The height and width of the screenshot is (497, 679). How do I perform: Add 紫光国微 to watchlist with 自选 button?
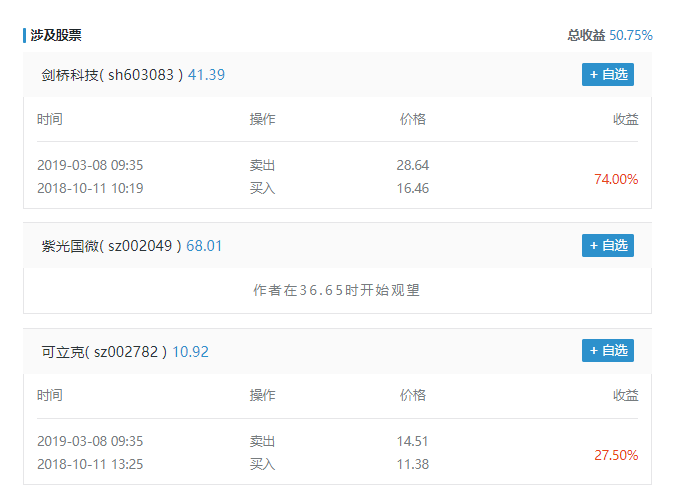[608, 245]
